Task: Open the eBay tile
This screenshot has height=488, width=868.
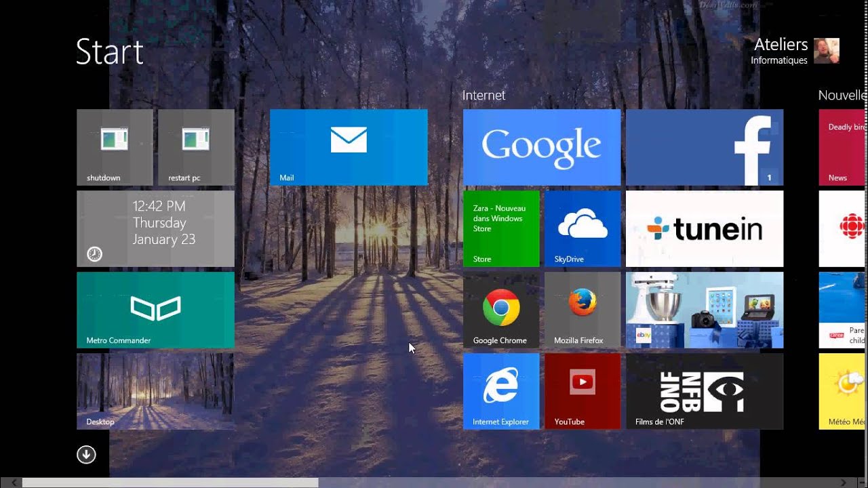Action: [x=705, y=310]
